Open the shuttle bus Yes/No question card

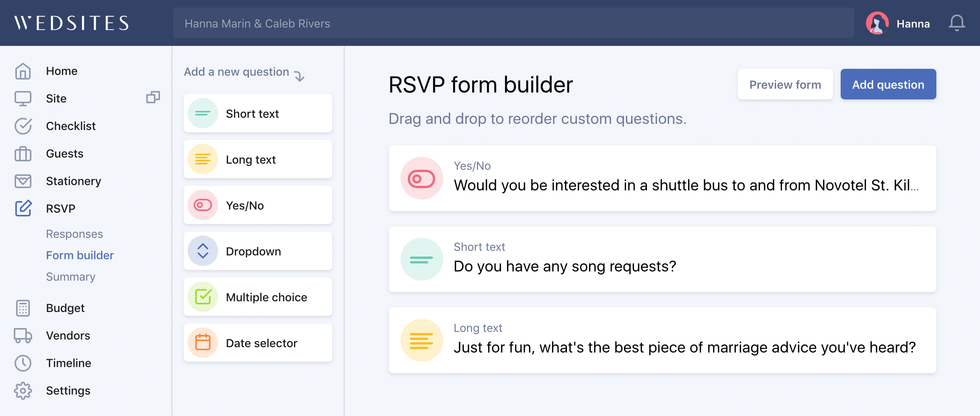[662, 178]
